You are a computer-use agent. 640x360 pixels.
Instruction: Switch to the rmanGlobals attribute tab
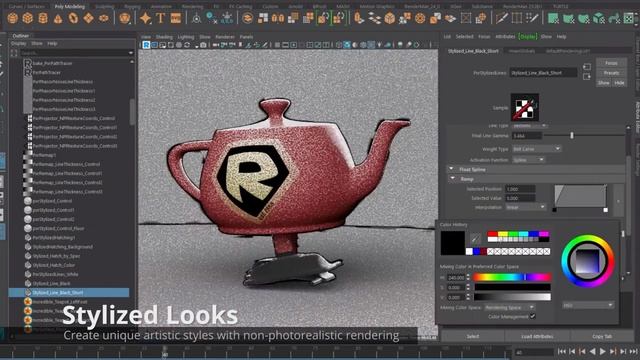[x=522, y=51]
